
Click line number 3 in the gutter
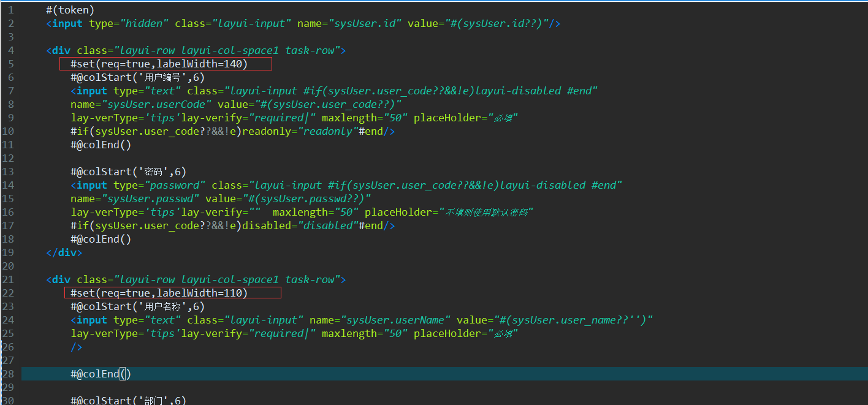(11, 37)
